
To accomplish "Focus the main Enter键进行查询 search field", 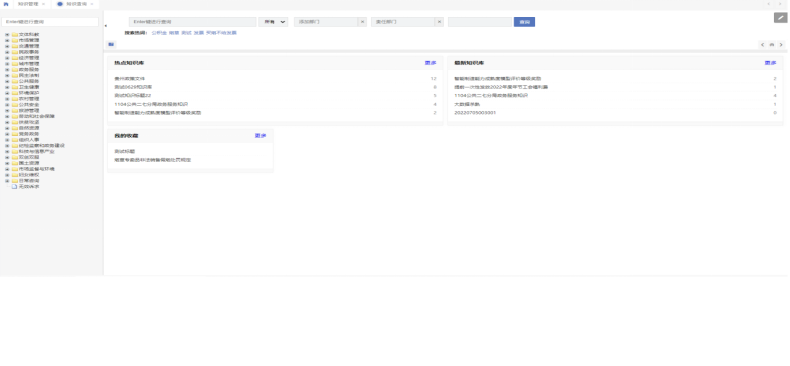I will point(192,22).
